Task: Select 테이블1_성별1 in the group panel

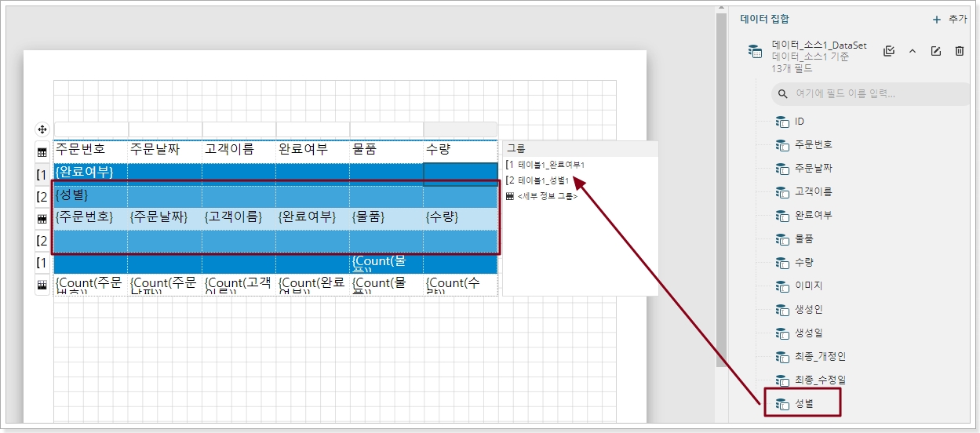Action: [548, 180]
